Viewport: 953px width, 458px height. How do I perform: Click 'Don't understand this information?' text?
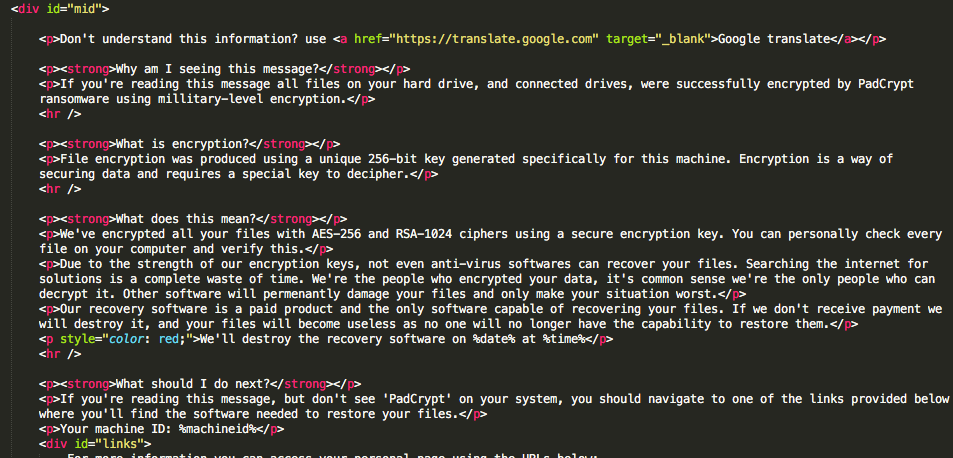(179, 39)
